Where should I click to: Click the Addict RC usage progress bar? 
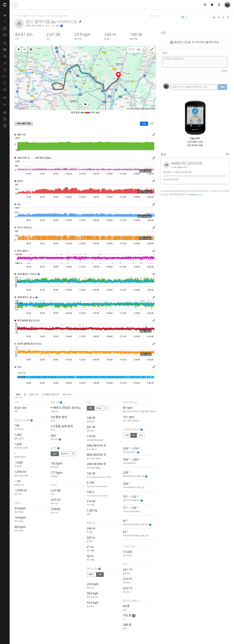(195, 176)
